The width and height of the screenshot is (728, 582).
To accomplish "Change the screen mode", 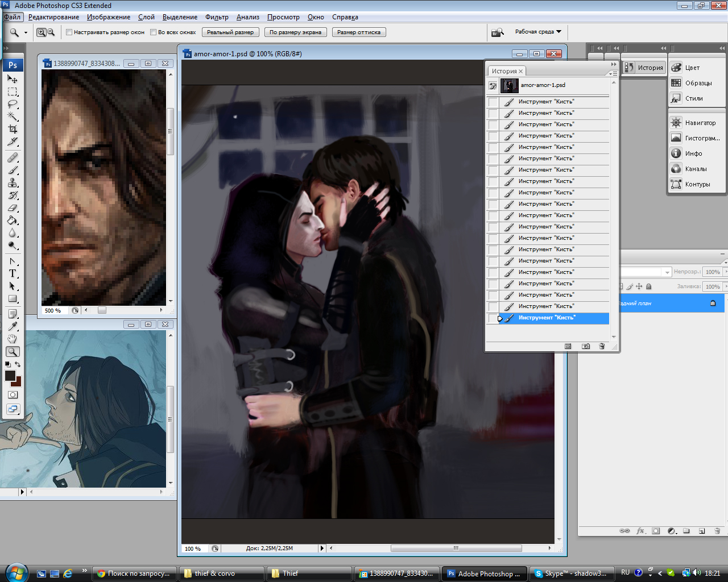I will pos(13,409).
